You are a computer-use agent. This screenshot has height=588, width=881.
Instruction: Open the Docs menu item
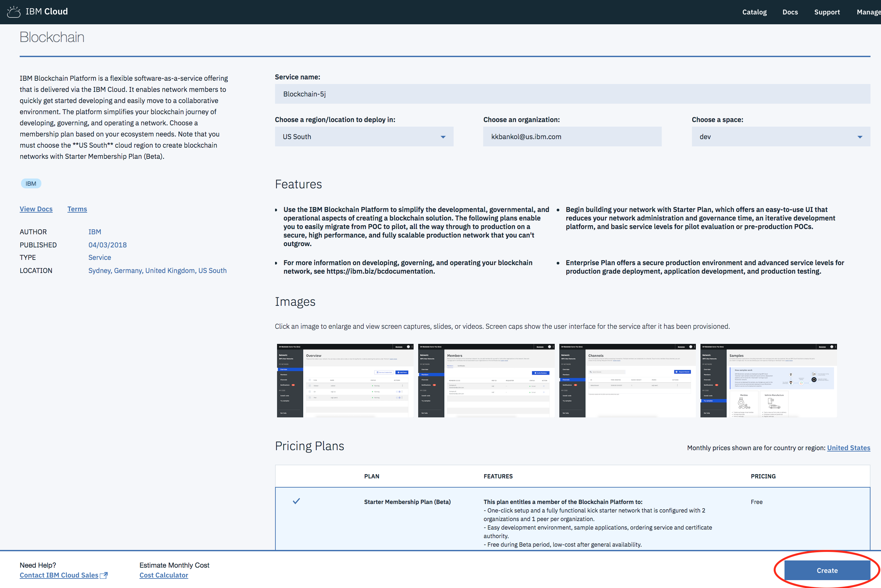click(790, 12)
